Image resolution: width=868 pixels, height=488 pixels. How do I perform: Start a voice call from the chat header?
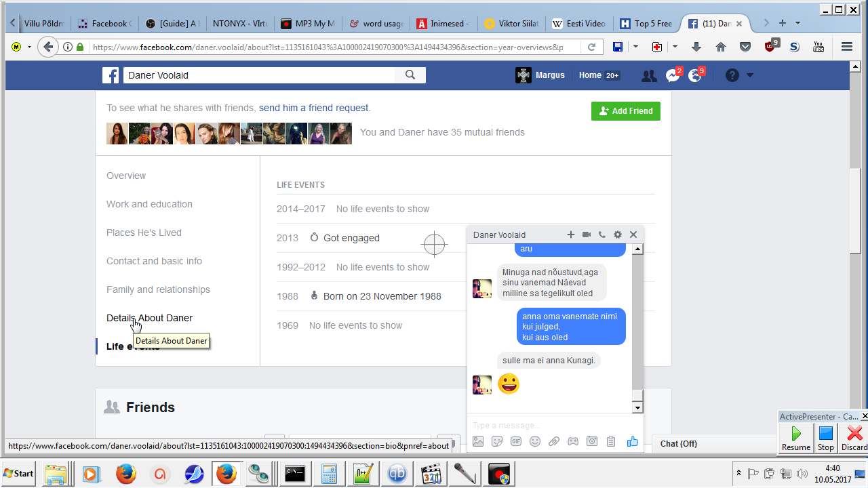pos(602,235)
